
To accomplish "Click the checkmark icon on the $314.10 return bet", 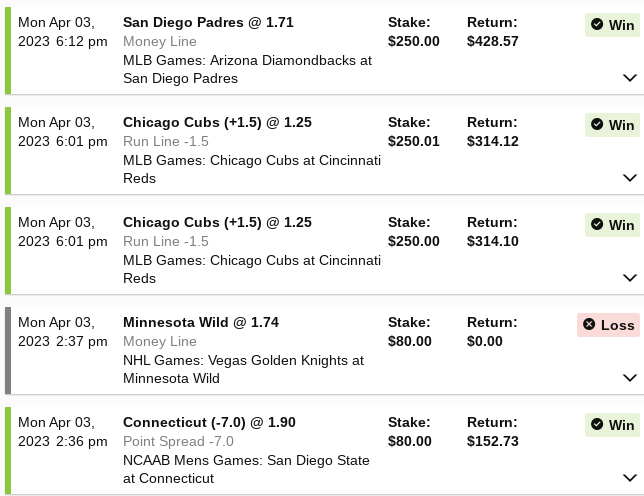I will click(598, 225).
